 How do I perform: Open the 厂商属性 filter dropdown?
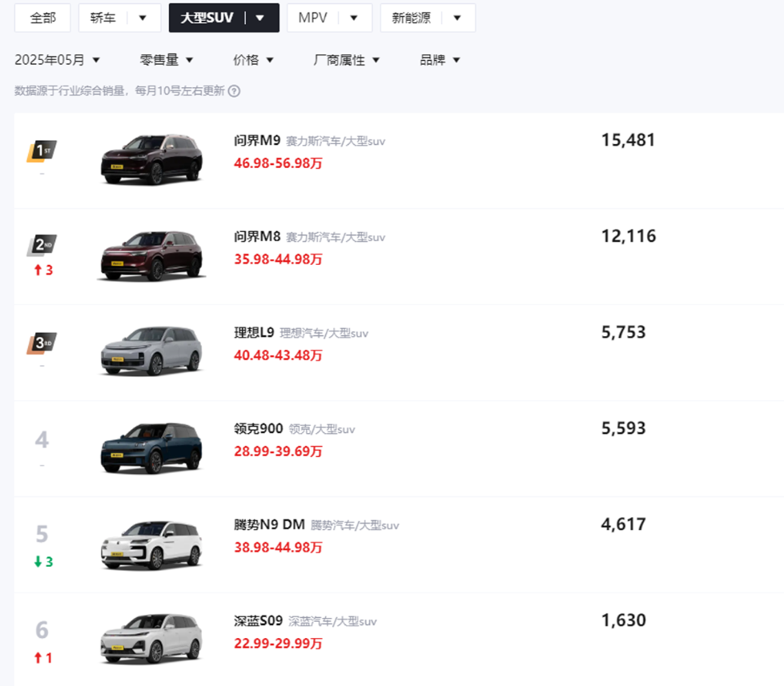(346, 60)
